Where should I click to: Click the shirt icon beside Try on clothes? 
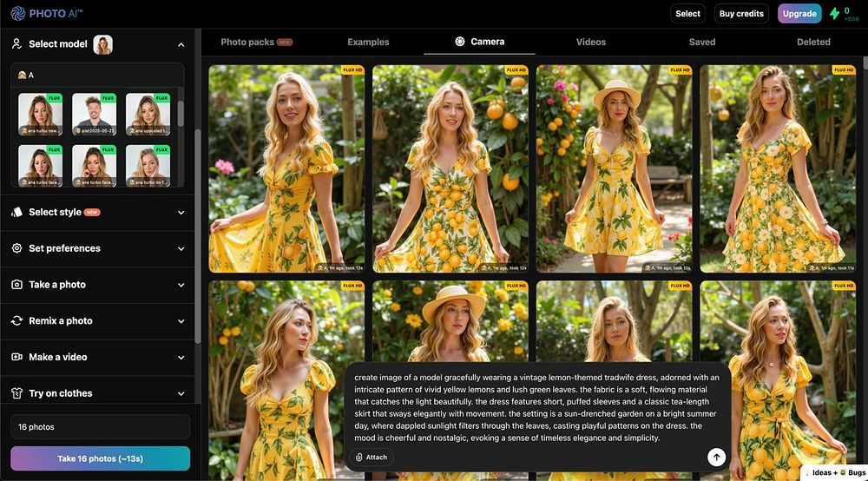[x=16, y=393]
